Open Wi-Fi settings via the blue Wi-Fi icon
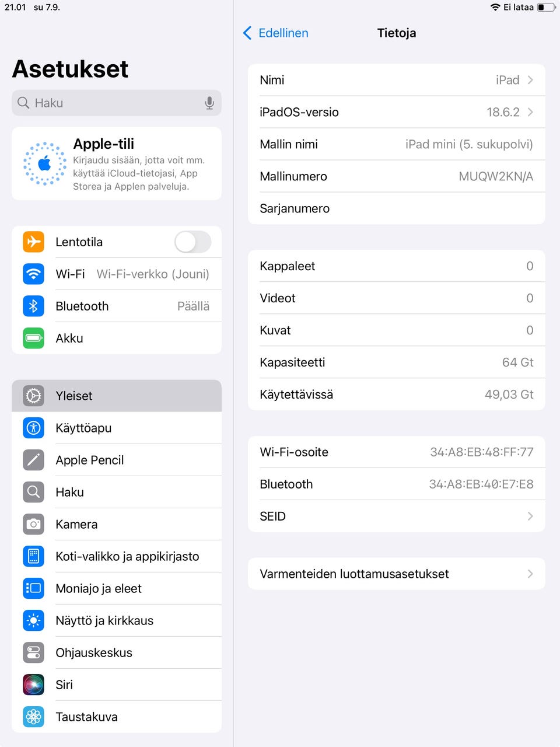Screen dimensions: 560x747 [33, 274]
